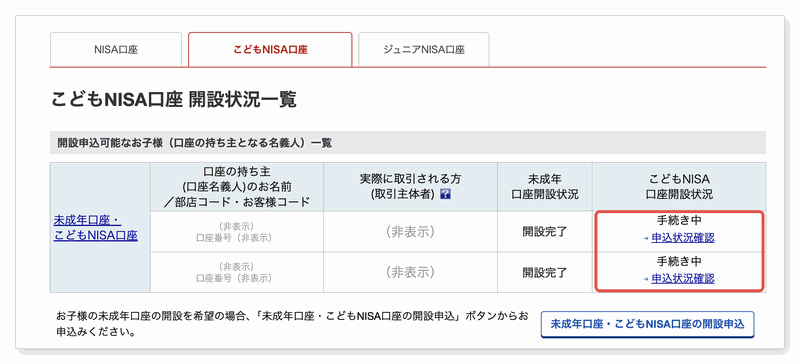Click second row 口座番号(非表示) cell
Viewport: 800px width, 364px height.
point(237,272)
